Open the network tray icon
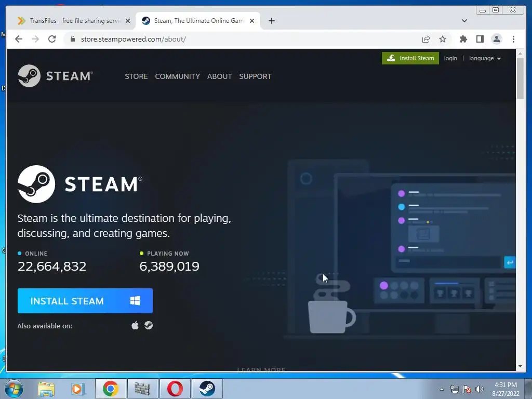This screenshot has height=399, width=532. coord(454,389)
